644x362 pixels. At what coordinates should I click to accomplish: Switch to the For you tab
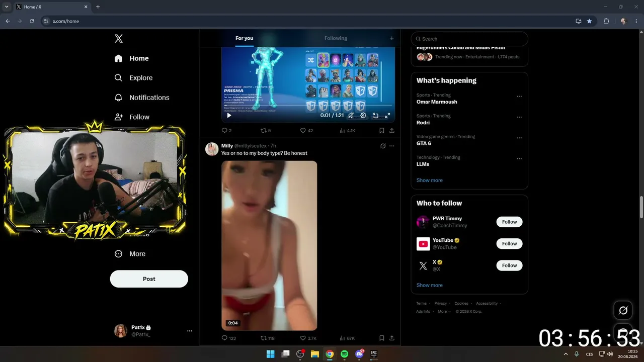point(244,38)
